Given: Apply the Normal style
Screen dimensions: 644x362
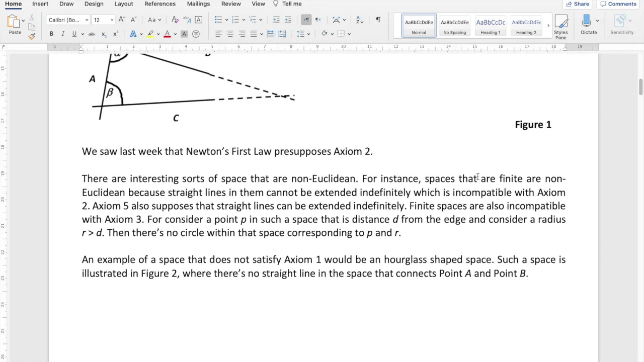Looking at the screenshot, I should (x=419, y=26).
